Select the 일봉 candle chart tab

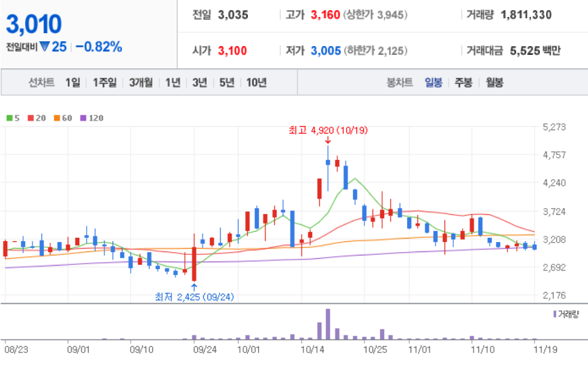click(x=434, y=82)
